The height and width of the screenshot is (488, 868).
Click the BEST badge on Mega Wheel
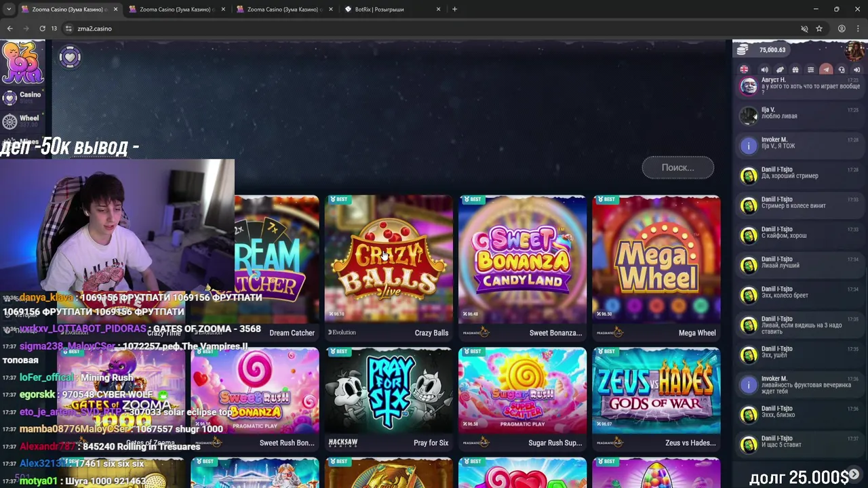(x=606, y=199)
